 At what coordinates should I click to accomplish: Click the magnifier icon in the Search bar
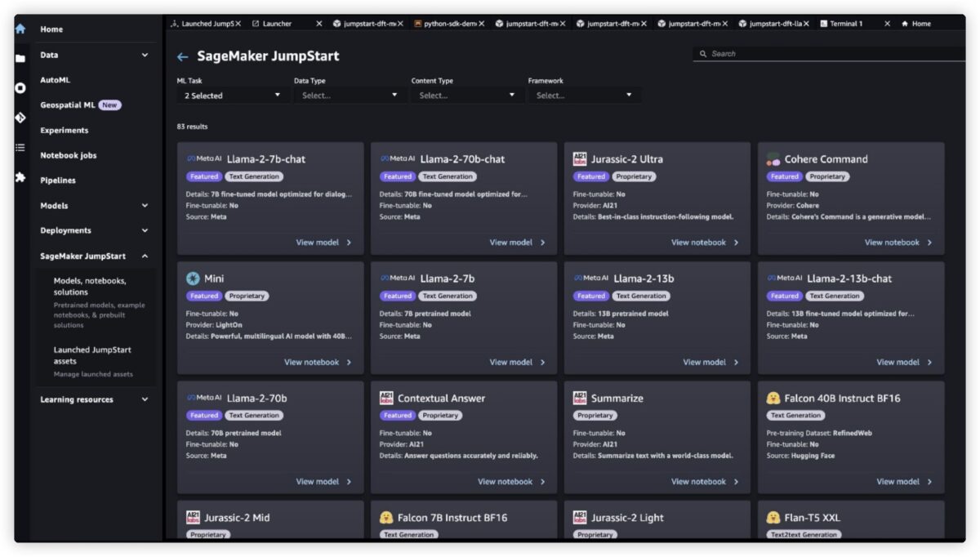[x=703, y=54]
